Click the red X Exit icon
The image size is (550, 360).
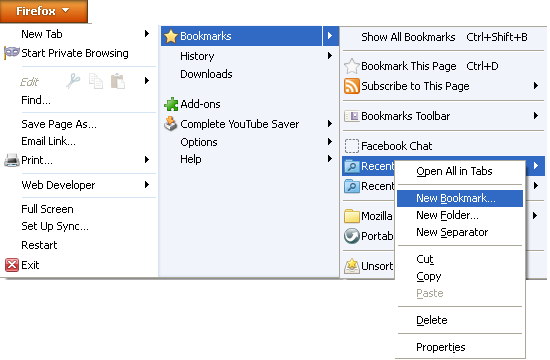tap(12, 265)
